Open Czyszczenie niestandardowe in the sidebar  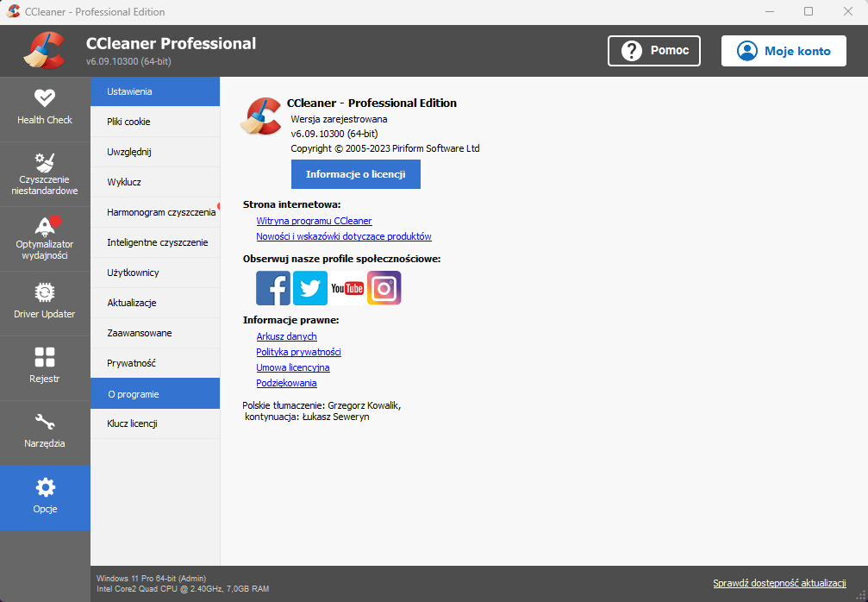[45, 174]
